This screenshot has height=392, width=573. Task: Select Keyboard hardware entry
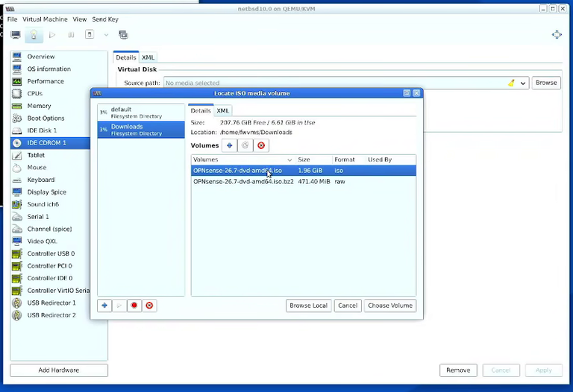(51, 180)
